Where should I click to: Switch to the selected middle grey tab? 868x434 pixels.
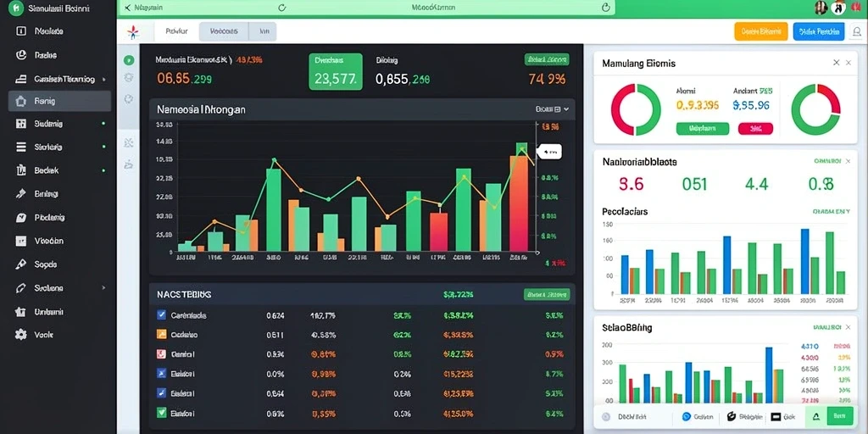tap(224, 31)
